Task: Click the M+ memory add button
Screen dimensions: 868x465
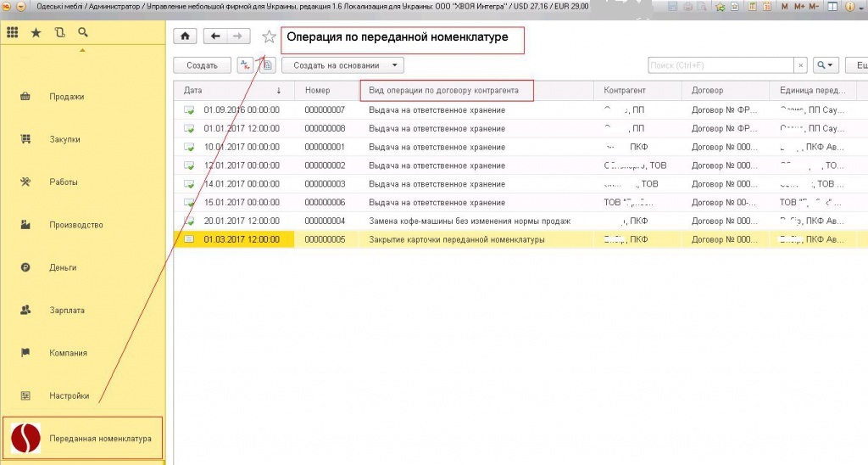Action: click(x=799, y=7)
